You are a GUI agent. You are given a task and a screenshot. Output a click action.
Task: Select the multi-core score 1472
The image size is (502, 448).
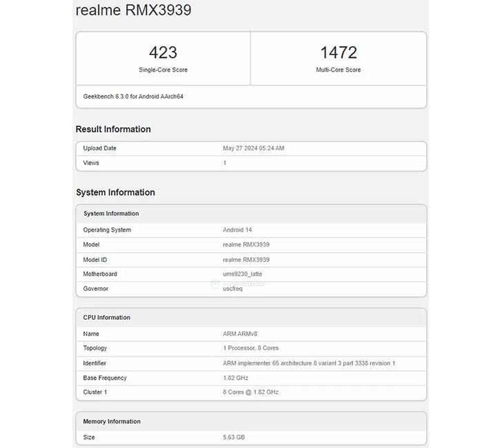(x=339, y=52)
